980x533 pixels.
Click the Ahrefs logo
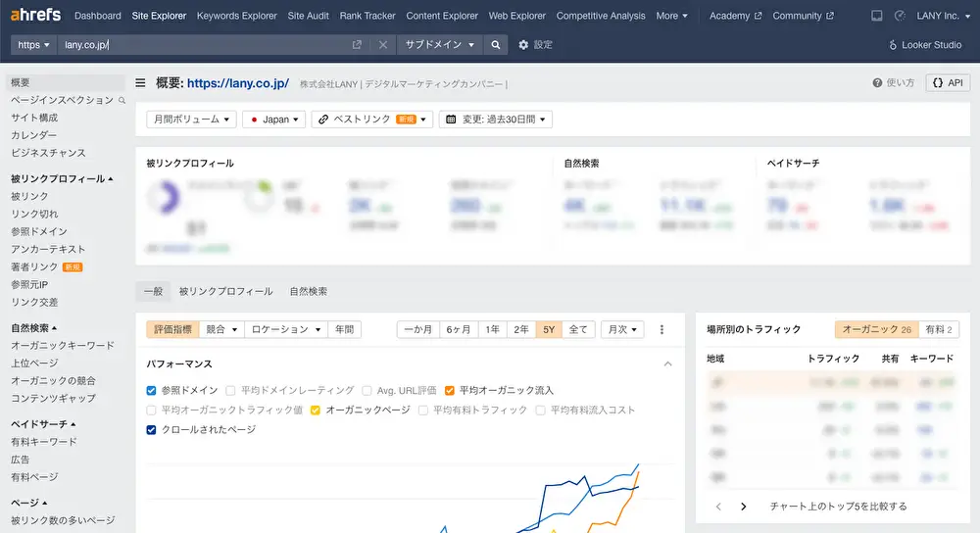[37, 16]
